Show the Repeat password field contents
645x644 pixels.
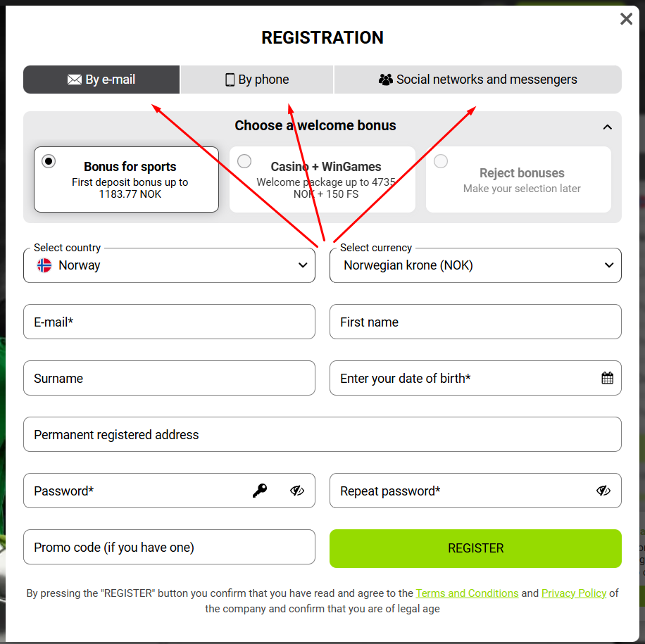[x=603, y=491]
